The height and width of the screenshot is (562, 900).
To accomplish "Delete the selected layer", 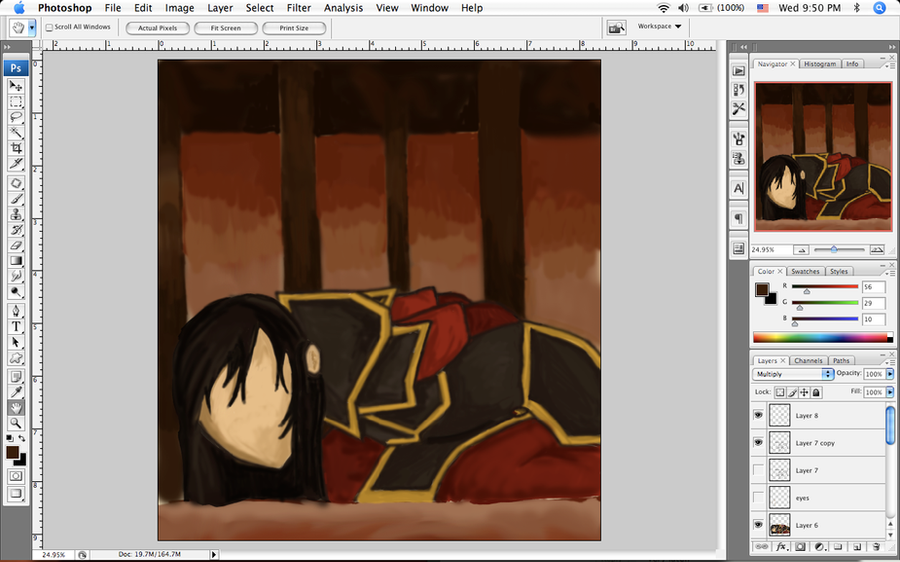I will pos(876,547).
